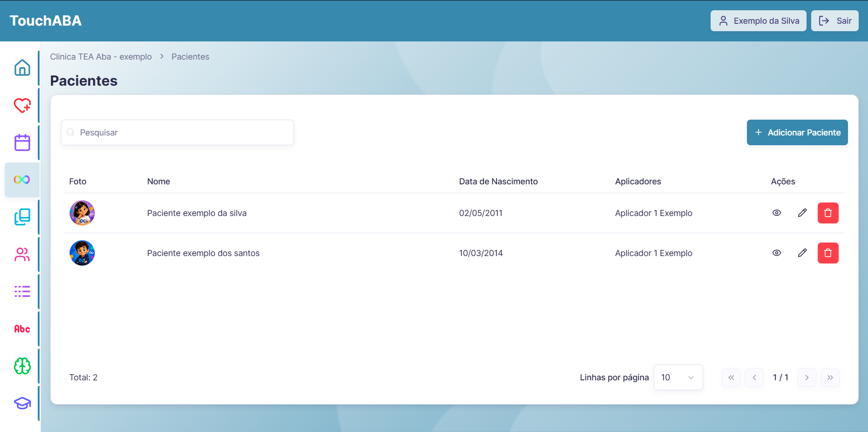Open the users group sidebar icon
868x432 pixels.
coord(22,254)
